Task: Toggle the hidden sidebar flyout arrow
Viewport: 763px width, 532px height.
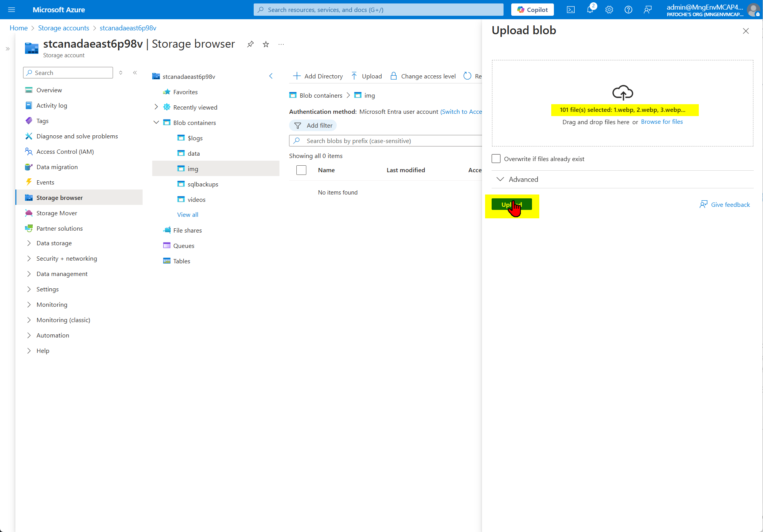Action: point(7,49)
